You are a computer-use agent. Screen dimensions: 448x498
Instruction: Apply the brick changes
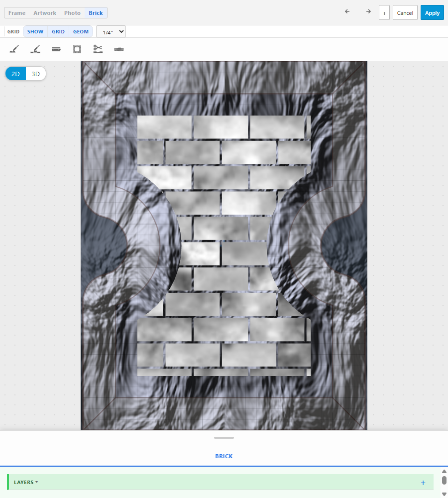click(432, 13)
